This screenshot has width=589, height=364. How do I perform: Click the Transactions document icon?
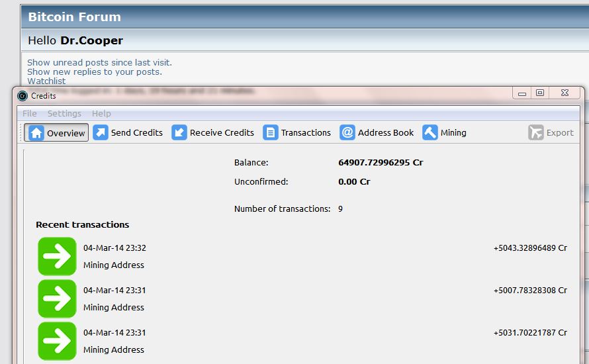click(x=271, y=132)
